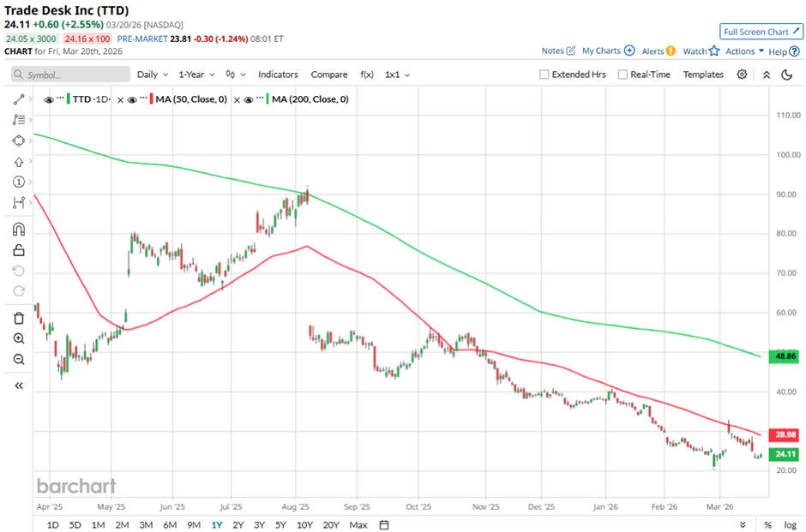Click the 48.86 MA 200 price label

784,356
